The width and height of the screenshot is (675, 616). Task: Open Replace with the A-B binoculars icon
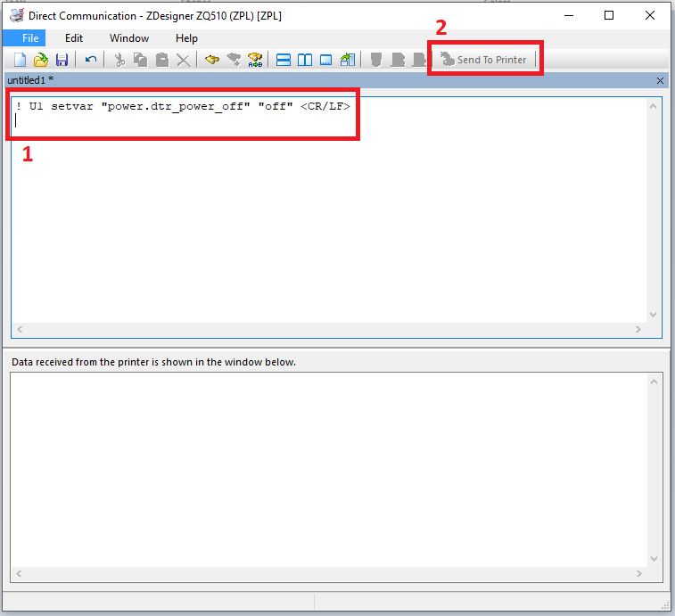255,60
